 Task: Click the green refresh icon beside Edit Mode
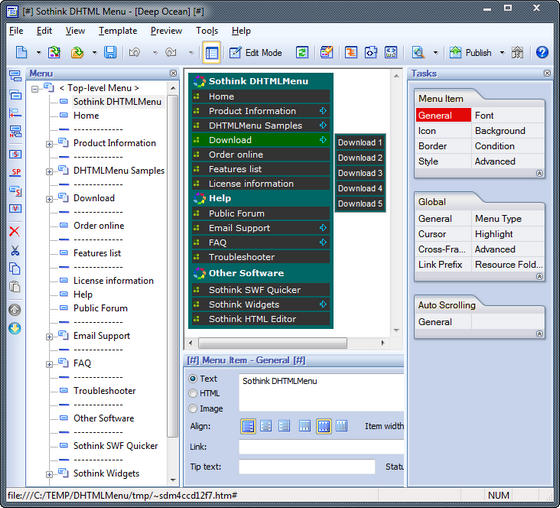[302, 53]
